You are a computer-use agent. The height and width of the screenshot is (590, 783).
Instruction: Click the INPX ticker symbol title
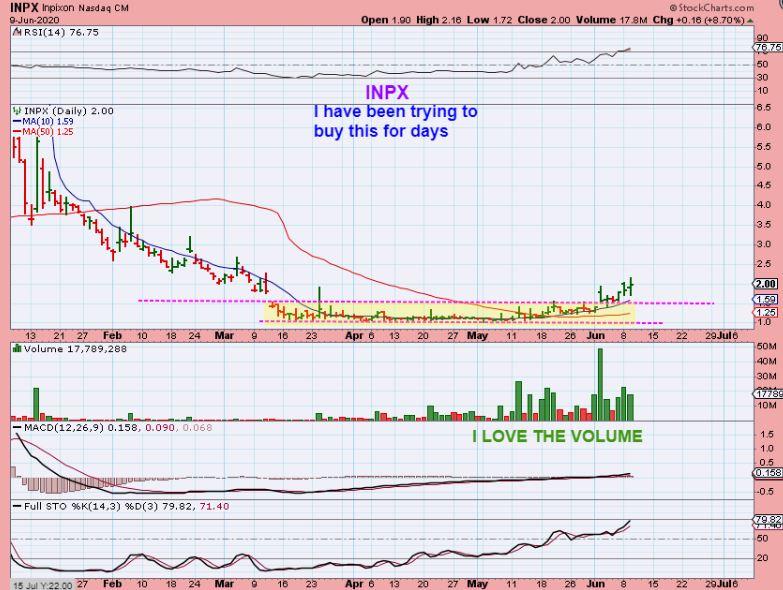pos(24,8)
